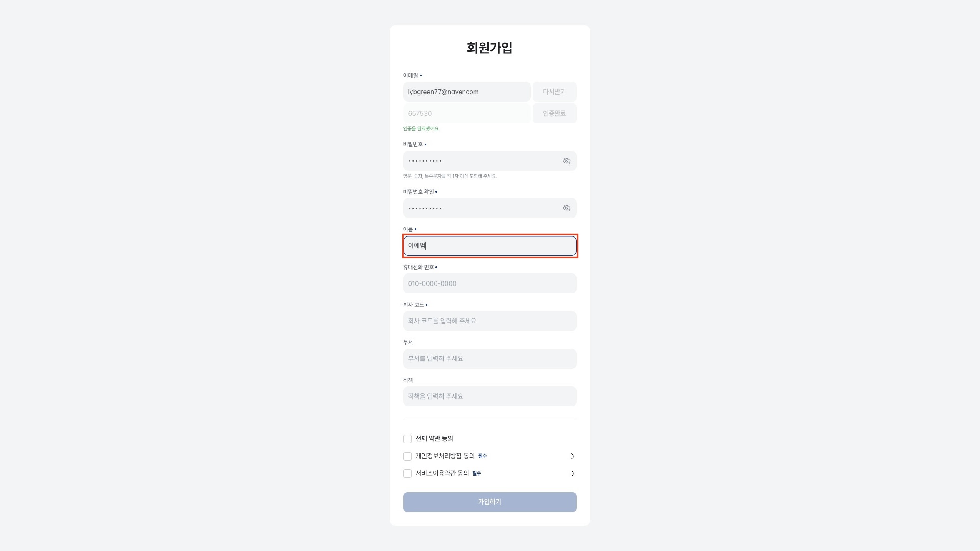Viewport: 980px width, 551px height.
Task: Enter the 휴대전화 번호 phone field
Action: click(x=490, y=283)
